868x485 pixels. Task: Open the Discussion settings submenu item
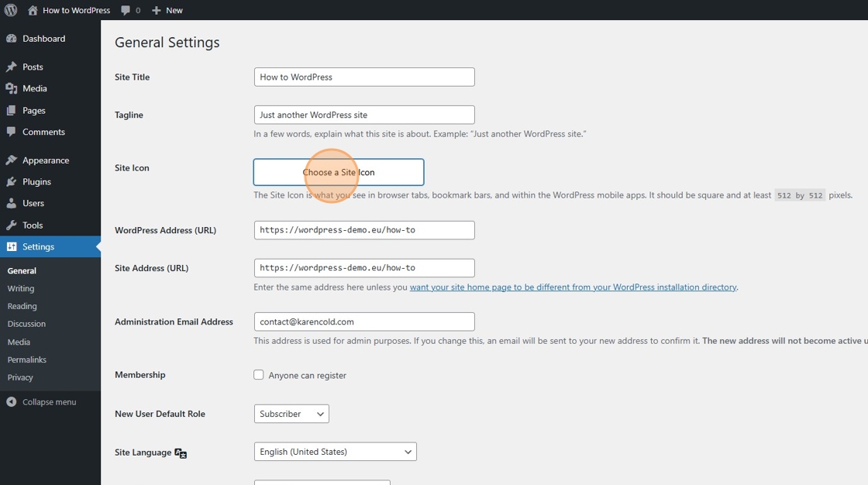point(26,324)
